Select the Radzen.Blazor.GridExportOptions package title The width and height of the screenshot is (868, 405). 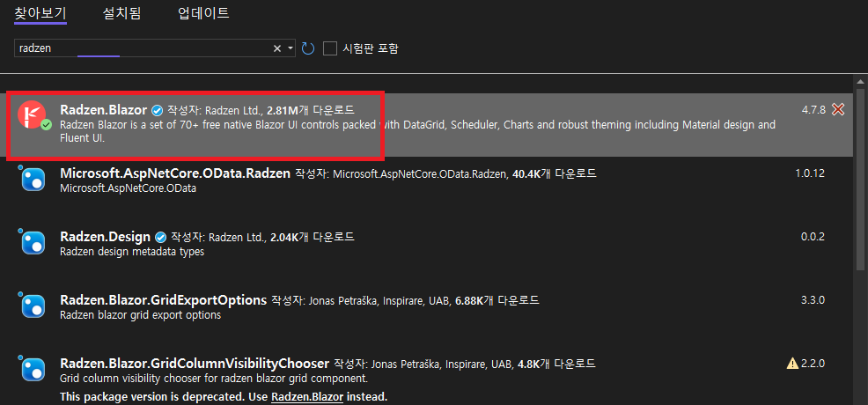[x=164, y=301]
